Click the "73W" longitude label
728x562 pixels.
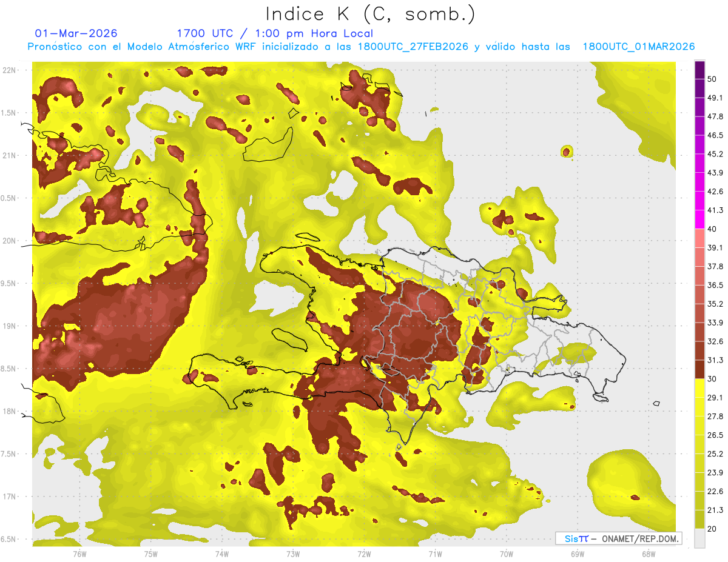[293, 554]
